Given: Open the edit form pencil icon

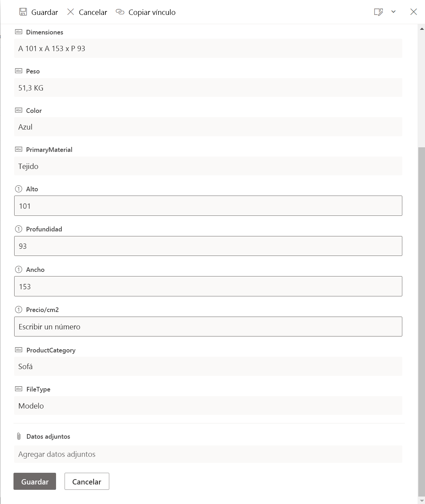Looking at the screenshot, I should [x=379, y=12].
